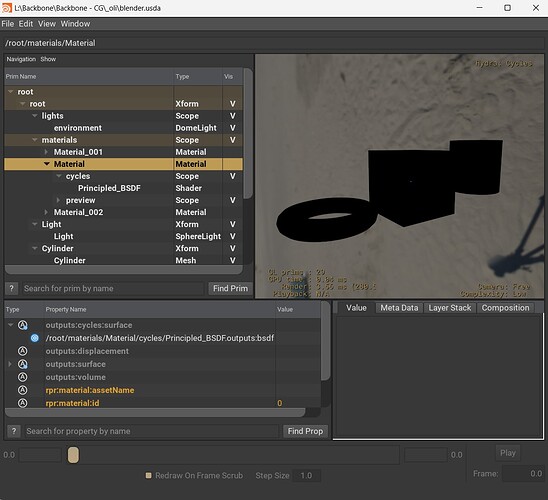
Task: Expand Material_001 prim
Action: (46, 152)
